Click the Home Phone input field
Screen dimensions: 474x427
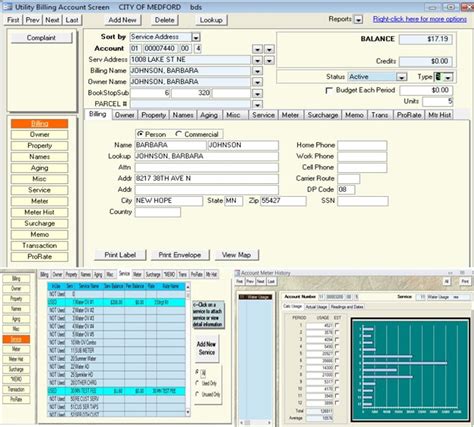coord(362,145)
